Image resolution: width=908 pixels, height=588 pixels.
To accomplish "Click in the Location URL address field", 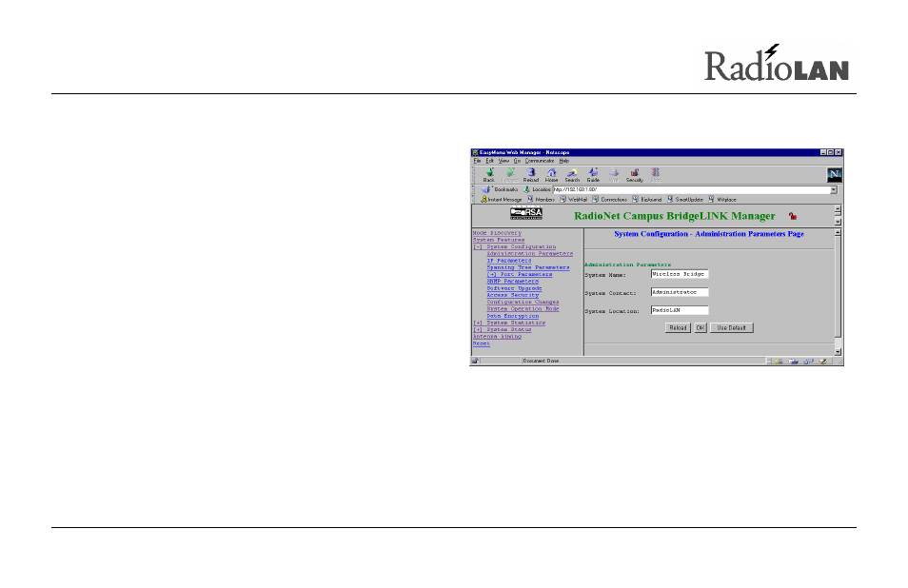I will 691,190.
